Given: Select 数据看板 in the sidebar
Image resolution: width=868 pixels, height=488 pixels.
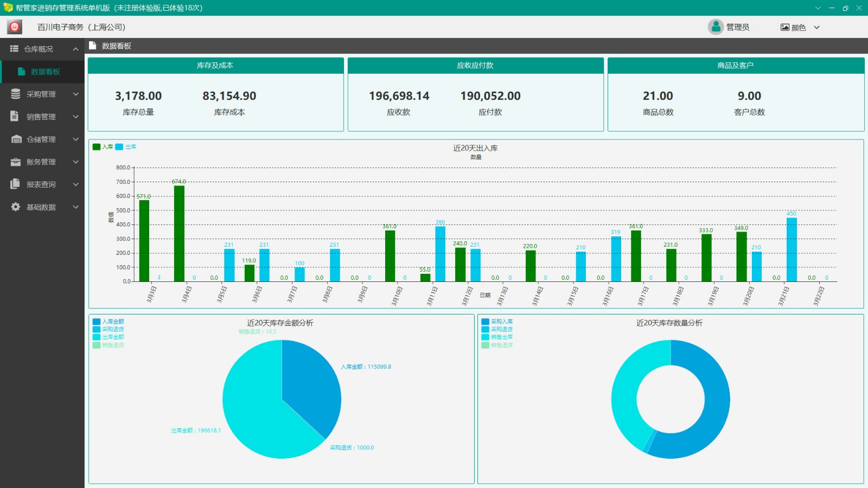Looking at the screenshot, I should pyautogui.click(x=45, y=72).
